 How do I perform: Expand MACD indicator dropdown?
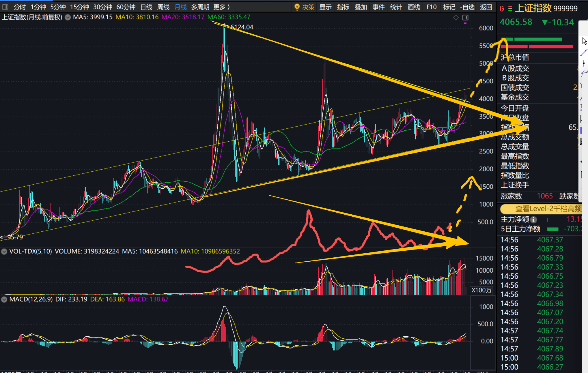(4, 299)
